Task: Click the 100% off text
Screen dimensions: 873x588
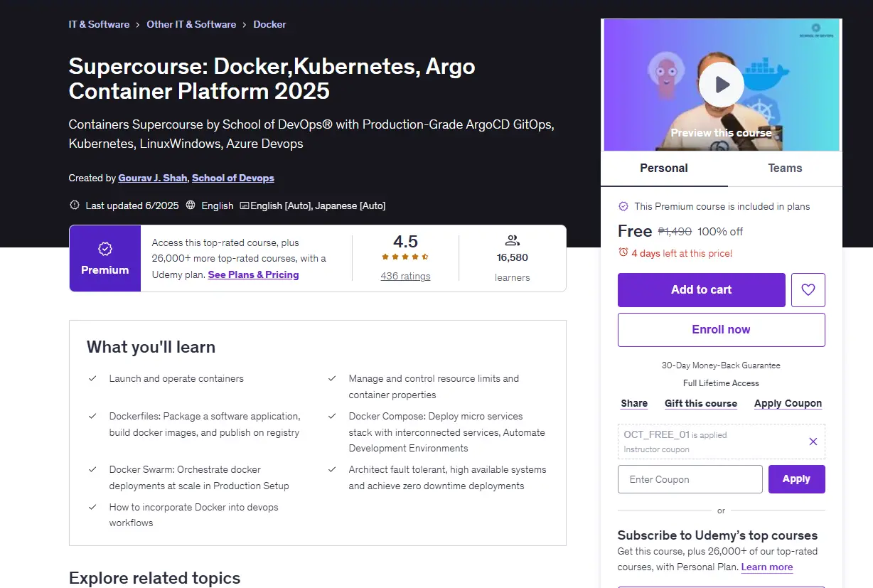Action: coord(720,231)
